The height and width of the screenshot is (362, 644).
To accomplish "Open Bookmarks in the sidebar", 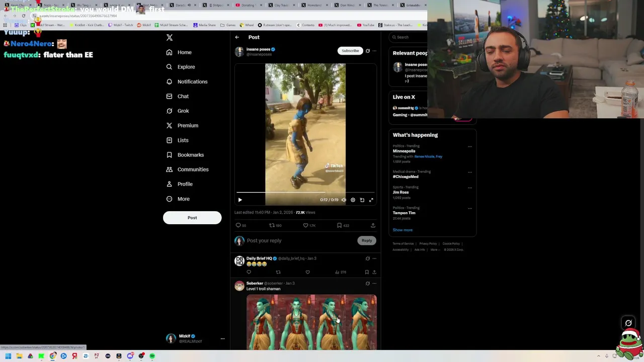I will point(185,155).
